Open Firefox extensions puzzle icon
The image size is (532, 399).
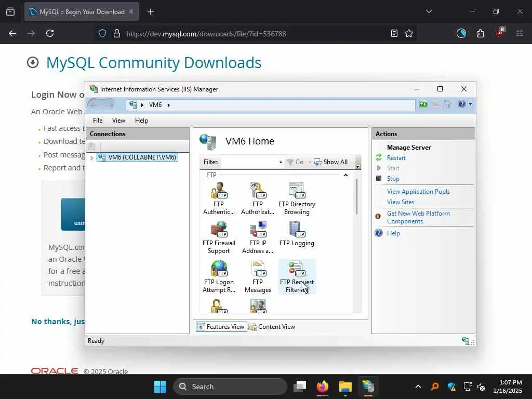click(x=480, y=33)
